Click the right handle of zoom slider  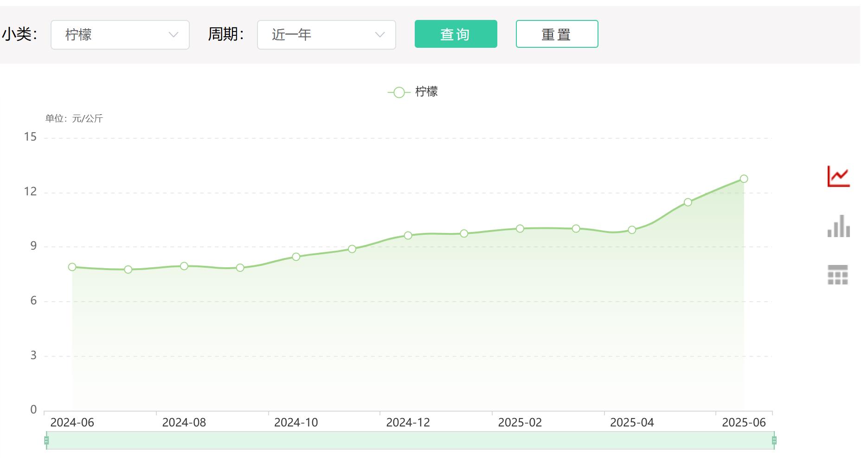click(774, 440)
